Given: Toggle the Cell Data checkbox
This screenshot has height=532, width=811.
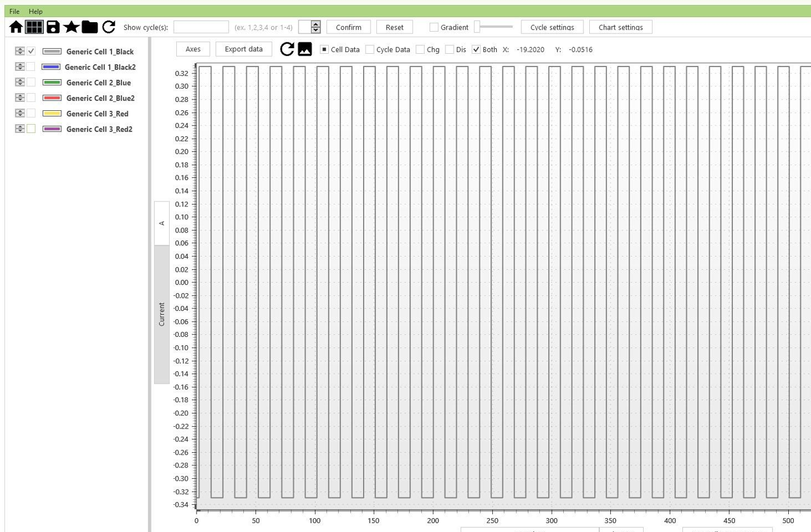Looking at the screenshot, I should 324,49.
